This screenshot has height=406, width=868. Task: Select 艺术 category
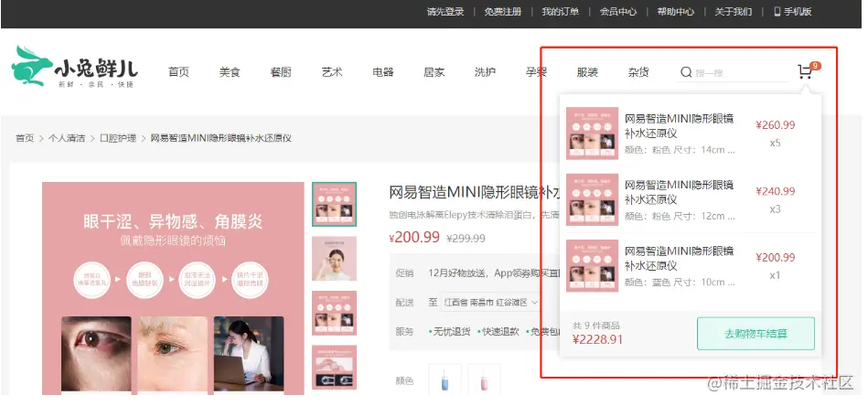[332, 72]
